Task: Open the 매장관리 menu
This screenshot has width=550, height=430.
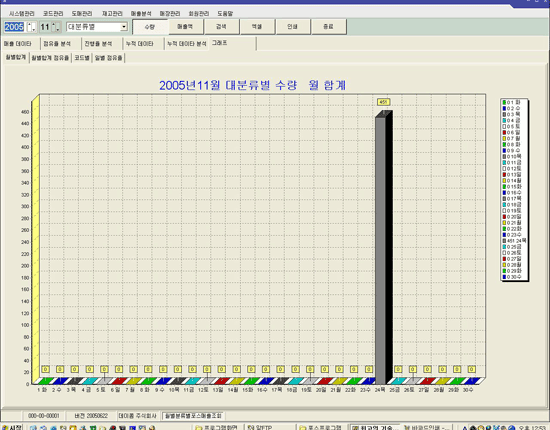Action: point(170,14)
